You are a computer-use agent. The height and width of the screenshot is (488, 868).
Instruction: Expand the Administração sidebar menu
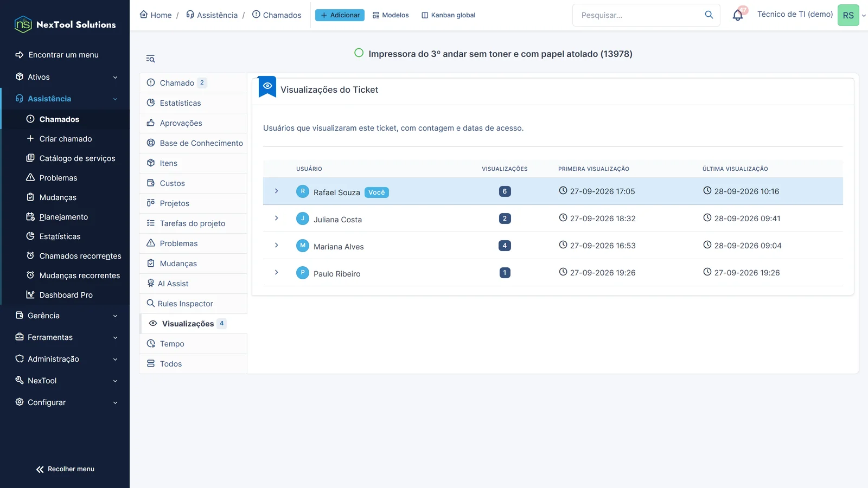pos(65,359)
